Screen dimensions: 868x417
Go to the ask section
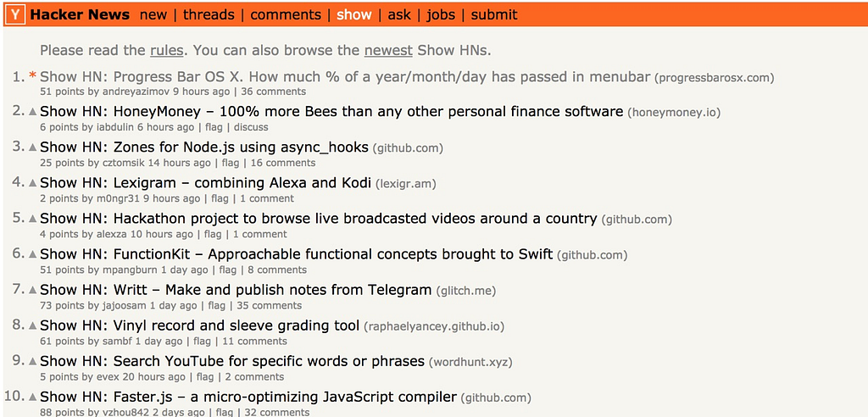399,15
